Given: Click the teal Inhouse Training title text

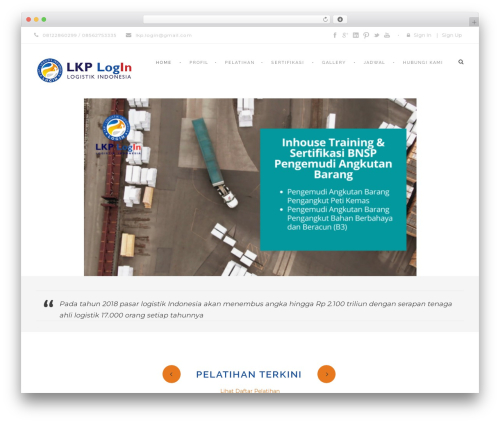Looking at the screenshot, I should pos(333,158).
